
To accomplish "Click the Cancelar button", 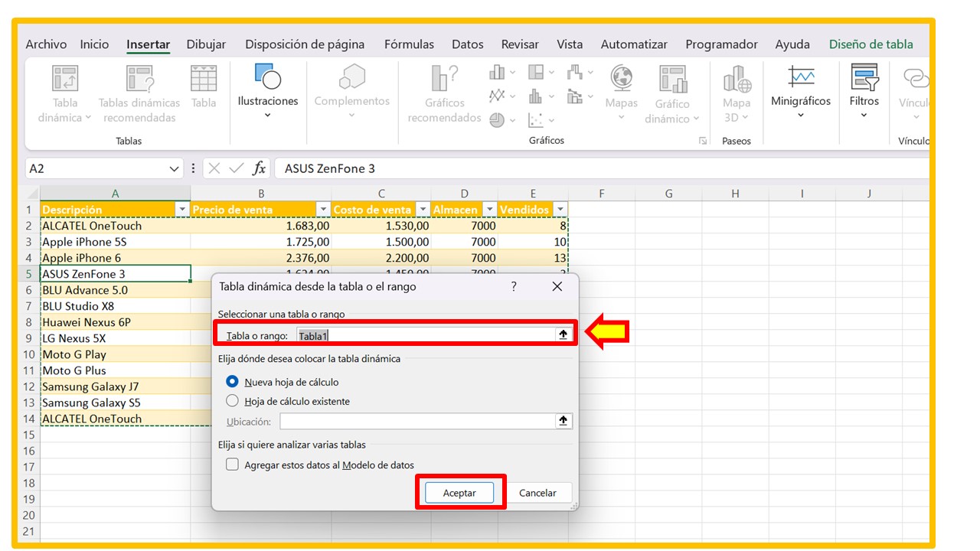I will pos(538,492).
